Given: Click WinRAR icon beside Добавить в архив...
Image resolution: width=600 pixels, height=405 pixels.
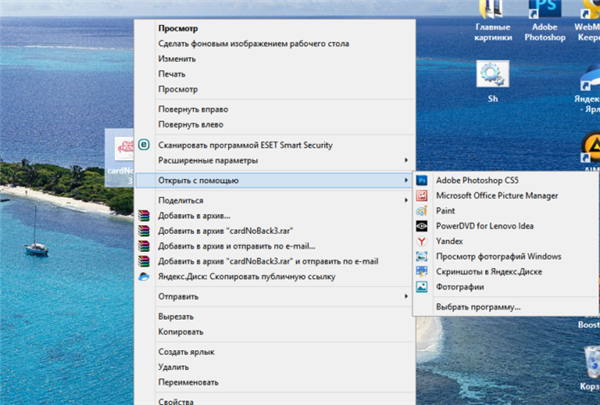Looking at the screenshot, I should pos(144,216).
